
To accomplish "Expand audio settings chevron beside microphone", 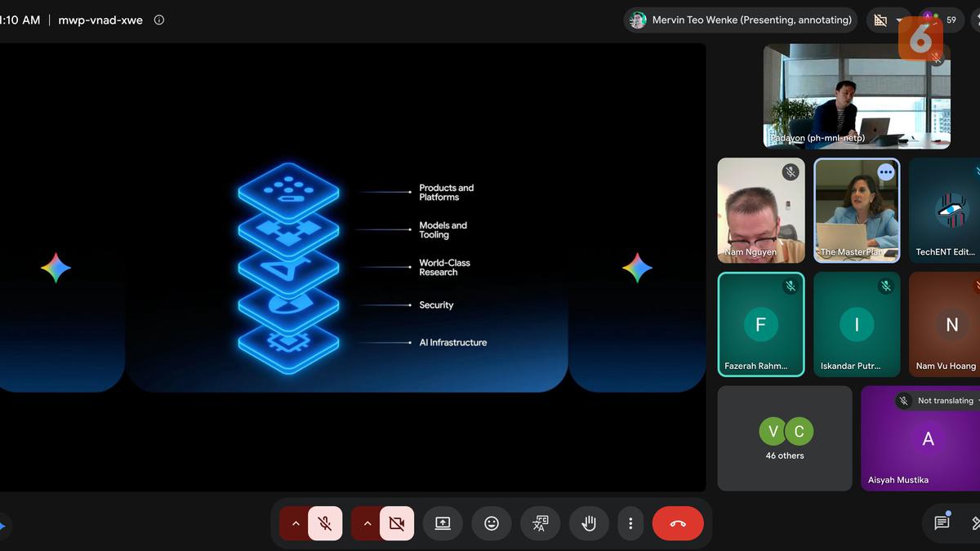I will click(296, 523).
